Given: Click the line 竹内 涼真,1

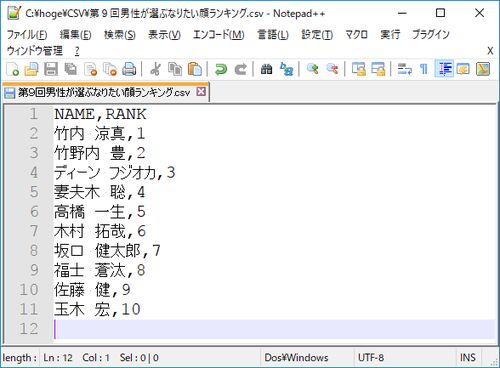Looking at the screenshot, I should coord(99,134).
